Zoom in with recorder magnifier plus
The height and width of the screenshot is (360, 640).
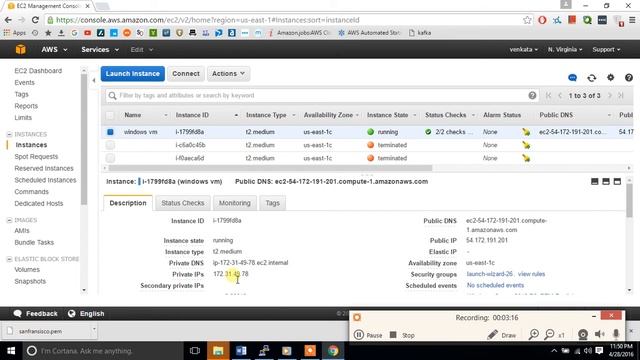pyautogui.click(x=533, y=335)
